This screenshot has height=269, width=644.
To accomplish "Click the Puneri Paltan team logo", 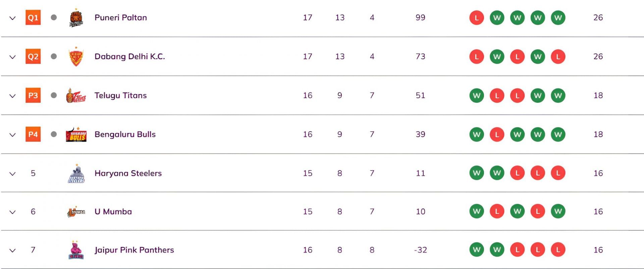I will (76, 18).
